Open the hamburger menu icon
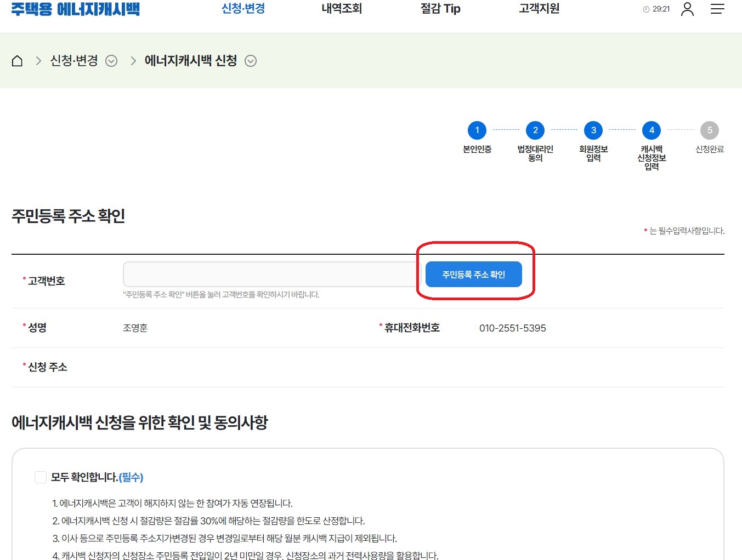The height and width of the screenshot is (560, 742). pyautogui.click(x=717, y=9)
